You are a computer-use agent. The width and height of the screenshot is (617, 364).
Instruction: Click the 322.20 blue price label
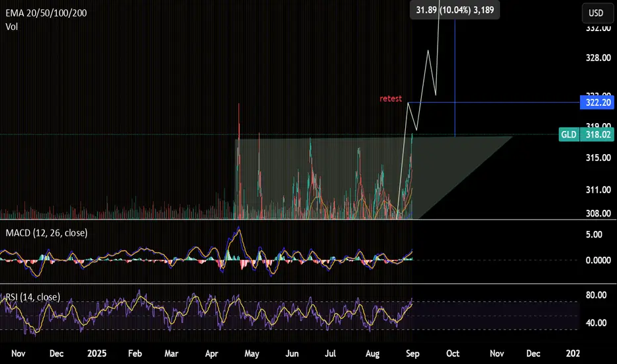point(597,103)
